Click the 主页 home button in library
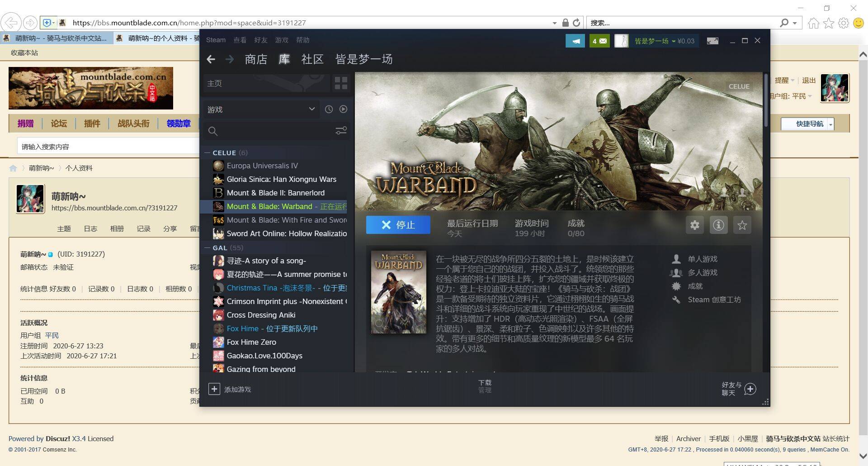 pos(266,83)
